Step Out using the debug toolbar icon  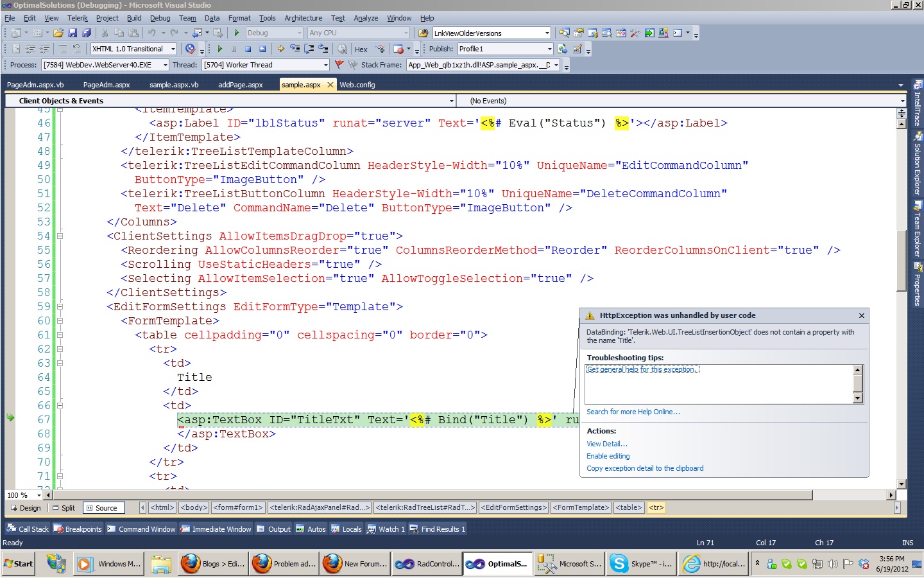[x=323, y=49]
